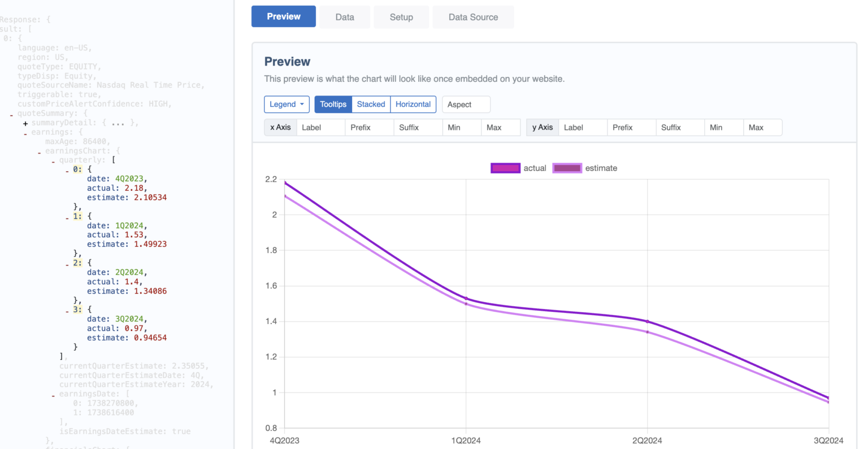Image resolution: width=868 pixels, height=449 pixels.
Task: Click the x Axis Label field
Action: tap(320, 127)
